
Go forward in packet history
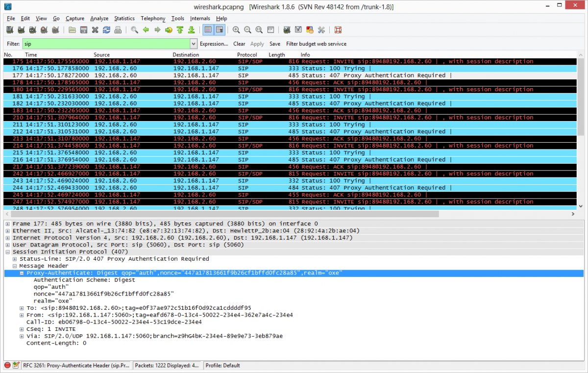tap(157, 30)
